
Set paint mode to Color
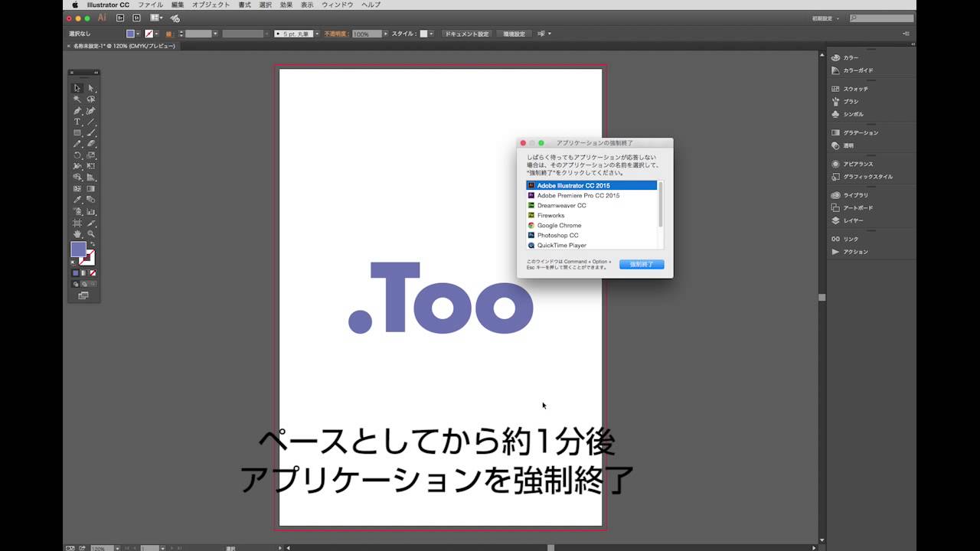[77, 272]
